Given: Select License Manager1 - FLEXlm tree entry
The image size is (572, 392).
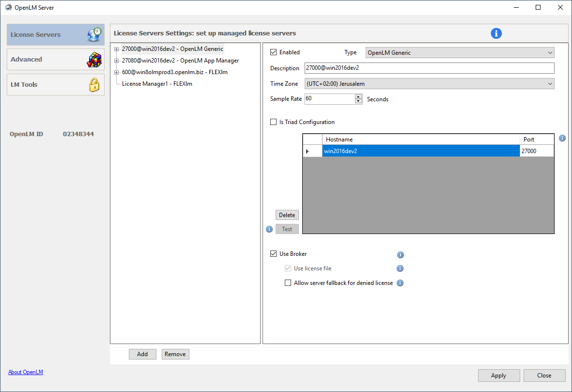Looking at the screenshot, I should tap(157, 84).
